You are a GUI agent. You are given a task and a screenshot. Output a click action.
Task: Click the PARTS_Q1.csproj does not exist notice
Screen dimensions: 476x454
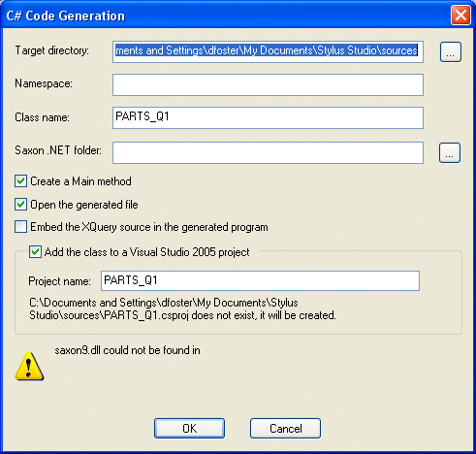[x=182, y=308]
